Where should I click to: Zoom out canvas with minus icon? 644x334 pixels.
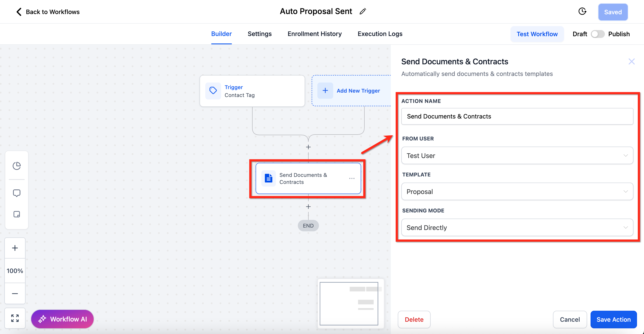tap(15, 294)
